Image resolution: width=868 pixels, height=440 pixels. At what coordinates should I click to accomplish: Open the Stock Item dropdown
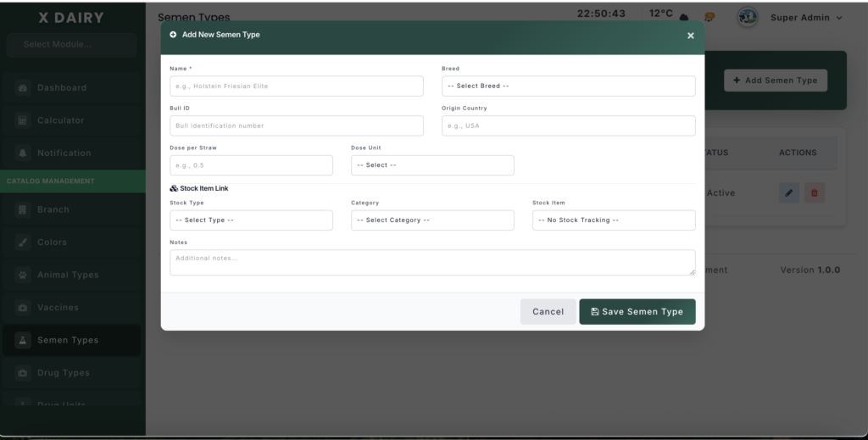(614, 220)
